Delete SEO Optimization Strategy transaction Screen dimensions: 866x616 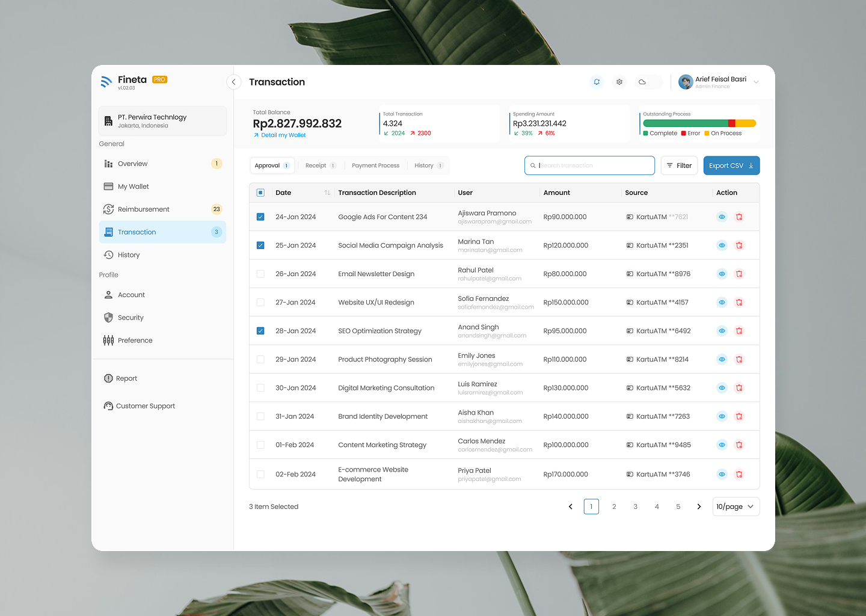click(x=739, y=331)
